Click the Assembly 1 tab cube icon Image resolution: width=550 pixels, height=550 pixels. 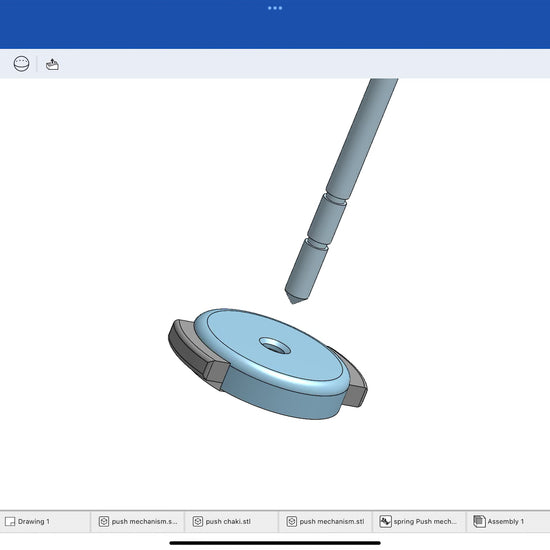coord(479,521)
